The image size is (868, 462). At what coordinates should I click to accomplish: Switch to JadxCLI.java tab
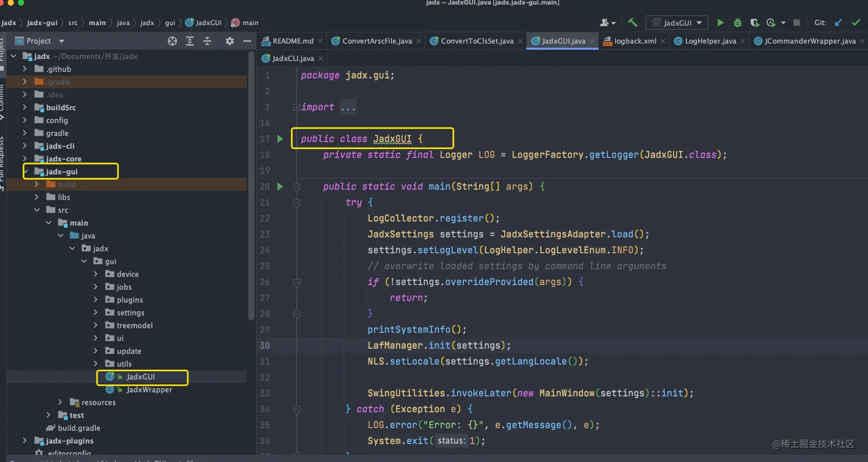[x=293, y=58]
